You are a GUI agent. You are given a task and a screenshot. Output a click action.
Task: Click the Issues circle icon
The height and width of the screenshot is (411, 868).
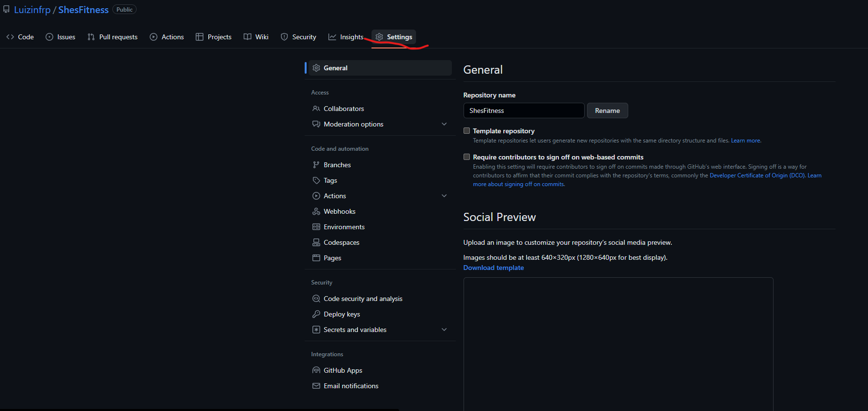tap(49, 37)
